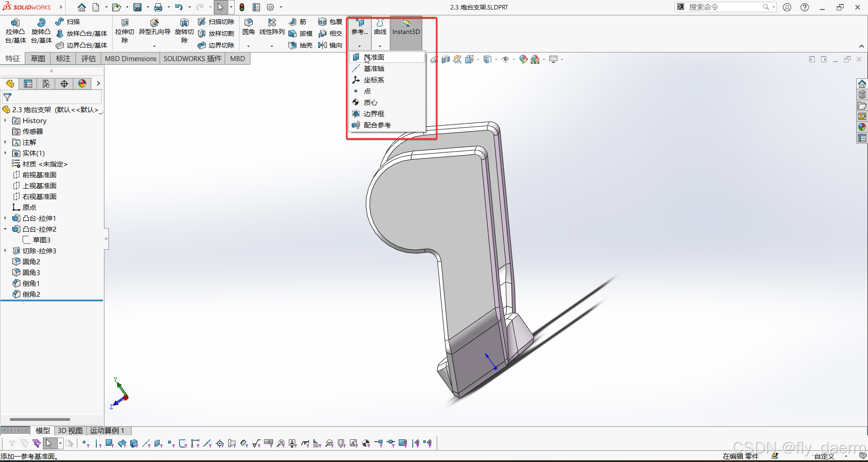The image size is (868, 462).
Task: Choose 质心 from reference menu
Action: pyautogui.click(x=387, y=103)
